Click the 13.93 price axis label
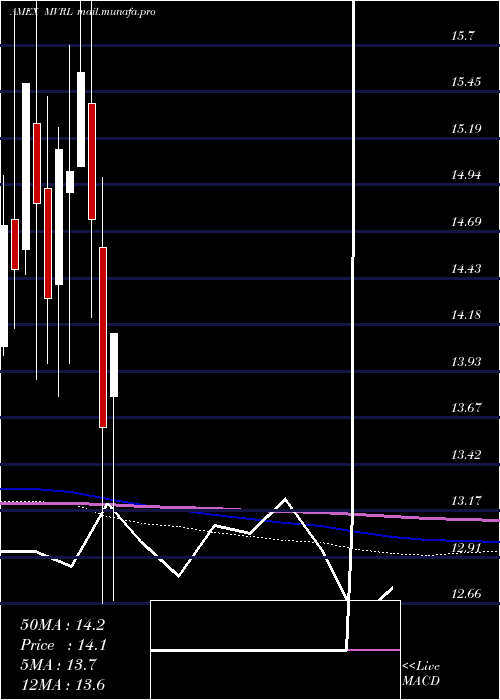500x700 pixels. click(x=466, y=362)
